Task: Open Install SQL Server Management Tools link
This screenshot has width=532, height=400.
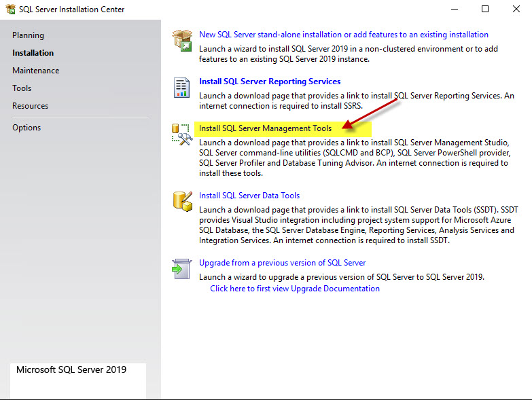Action: (x=265, y=128)
